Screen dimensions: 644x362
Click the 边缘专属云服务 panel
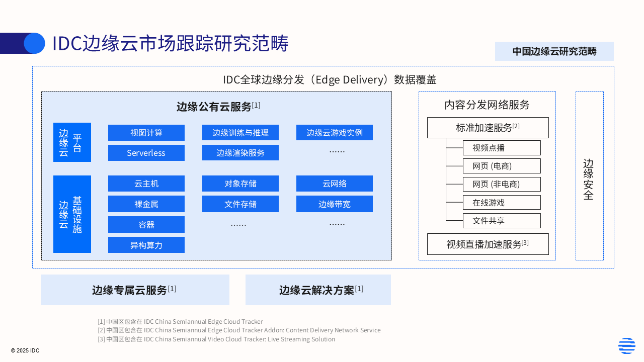[x=135, y=290]
